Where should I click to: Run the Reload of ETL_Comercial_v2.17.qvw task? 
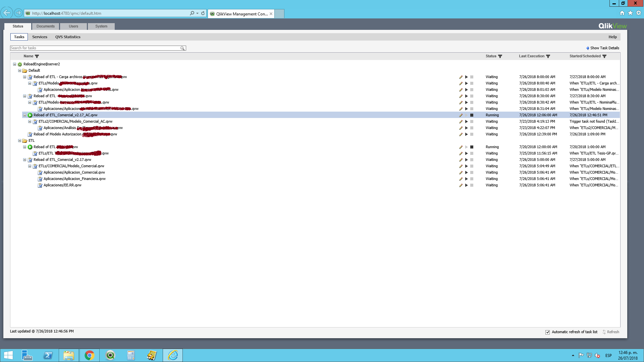click(466, 160)
